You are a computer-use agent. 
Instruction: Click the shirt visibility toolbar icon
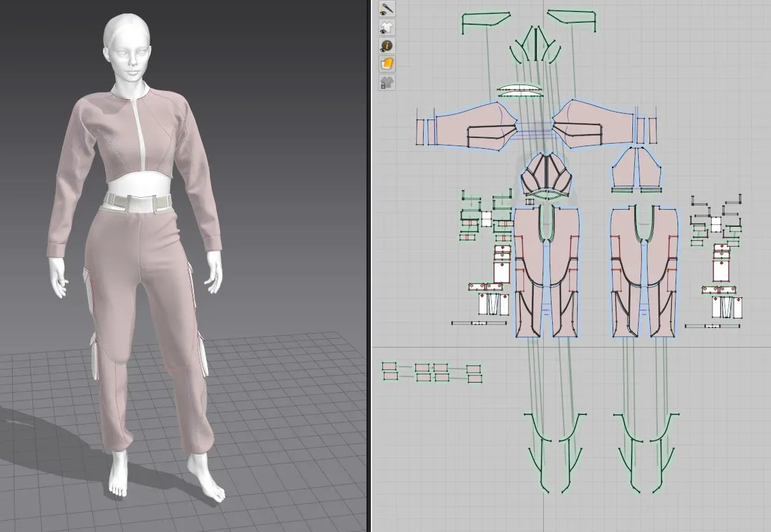coord(387,27)
